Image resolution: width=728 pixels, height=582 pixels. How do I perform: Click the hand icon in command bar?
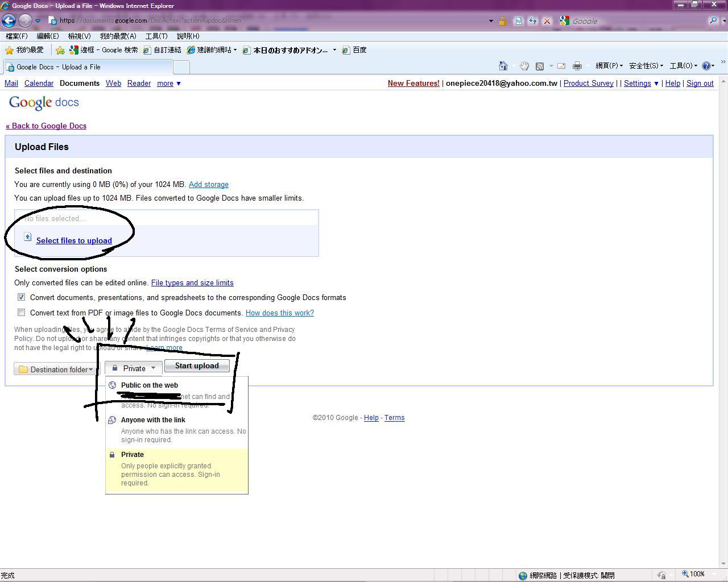524,66
